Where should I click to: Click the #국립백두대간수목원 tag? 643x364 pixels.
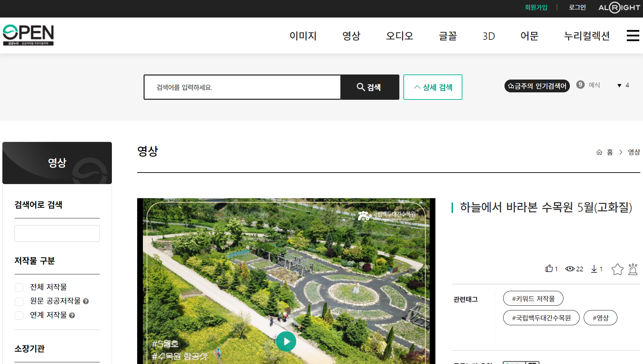pyautogui.click(x=541, y=318)
